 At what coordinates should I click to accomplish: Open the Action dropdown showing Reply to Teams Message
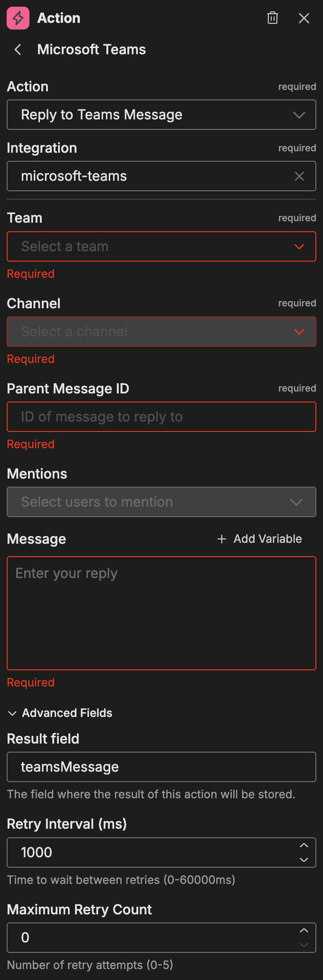point(161,115)
